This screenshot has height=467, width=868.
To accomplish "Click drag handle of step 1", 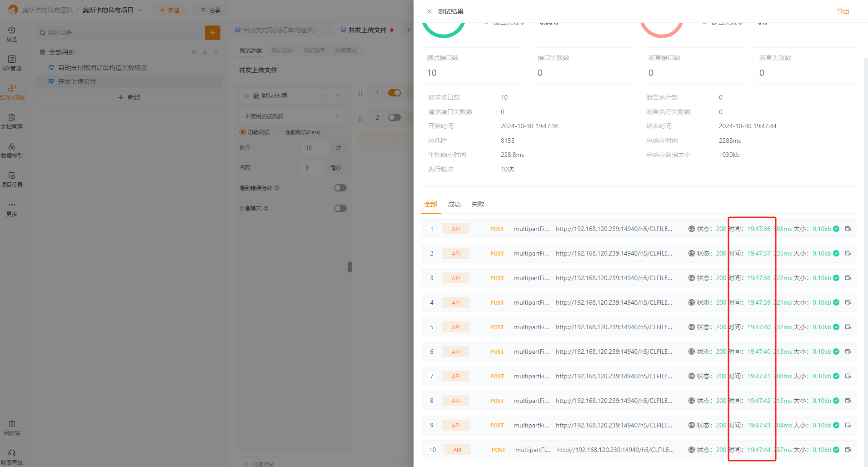I will click(x=360, y=94).
